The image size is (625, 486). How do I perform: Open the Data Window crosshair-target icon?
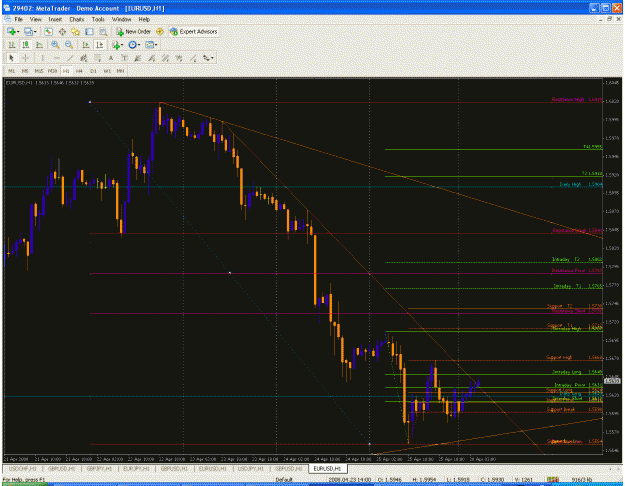pyautogui.click(x=62, y=31)
